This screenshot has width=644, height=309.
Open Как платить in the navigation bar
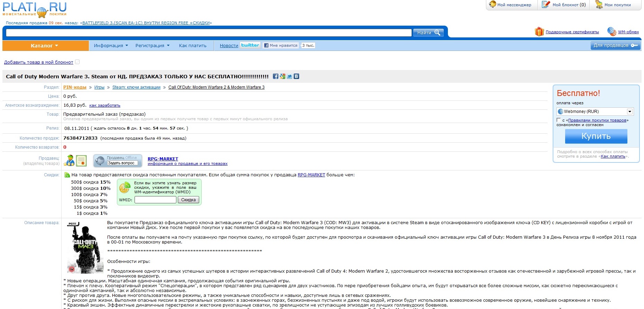pyautogui.click(x=193, y=46)
